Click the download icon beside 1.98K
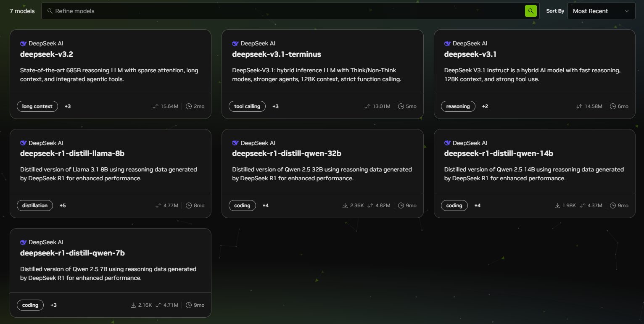 (557, 205)
